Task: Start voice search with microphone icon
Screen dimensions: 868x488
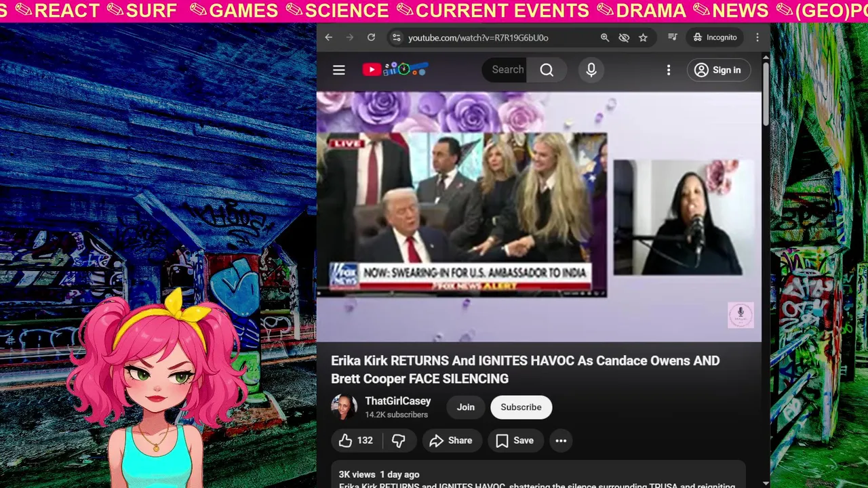Action: [591, 70]
